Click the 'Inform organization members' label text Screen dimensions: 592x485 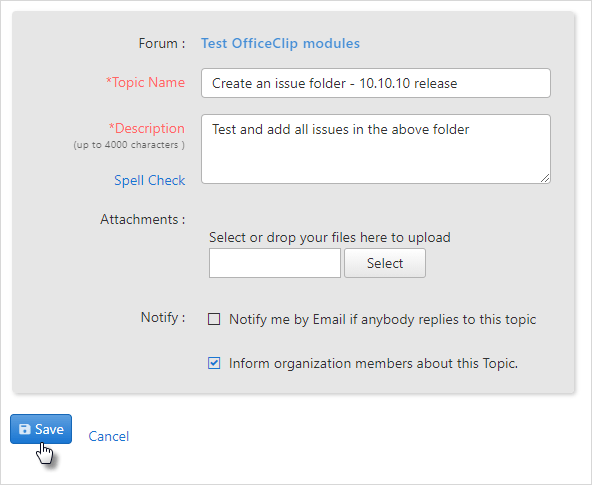[373, 363]
